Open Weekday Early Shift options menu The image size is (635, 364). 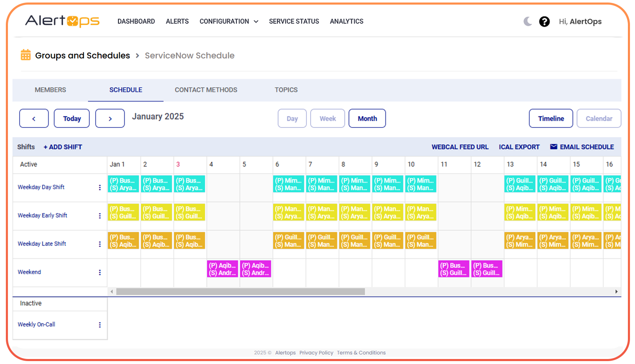tap(99, 216)
